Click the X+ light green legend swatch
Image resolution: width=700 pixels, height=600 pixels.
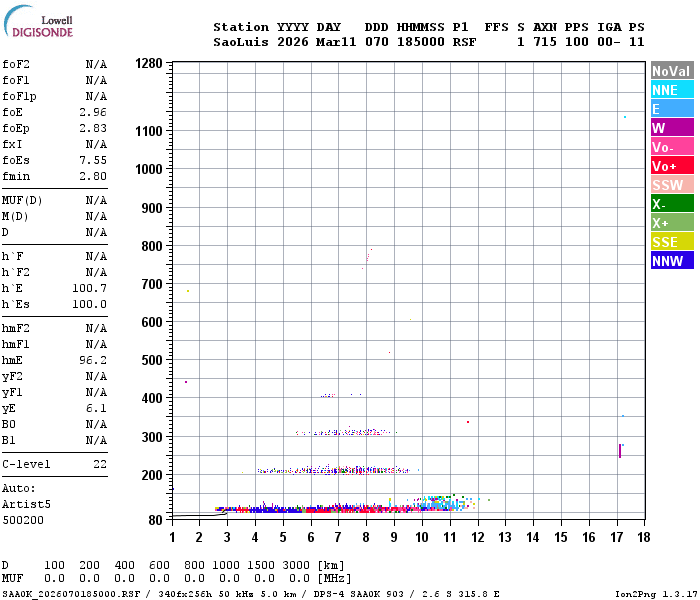pyautogui.click(x=672, y=222)
